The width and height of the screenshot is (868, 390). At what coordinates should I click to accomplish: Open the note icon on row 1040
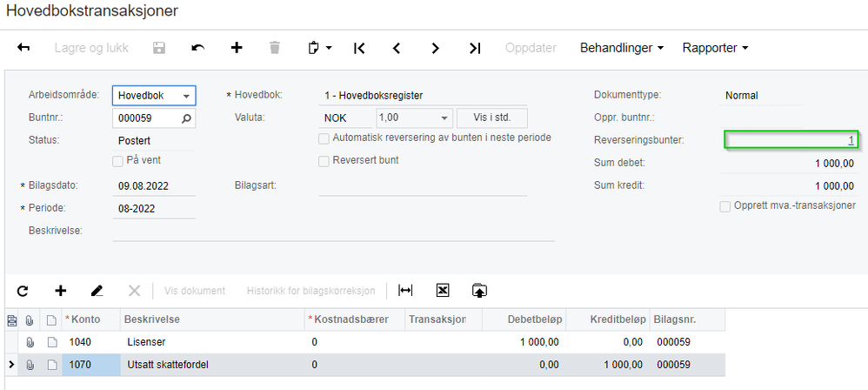click(52, 342)
